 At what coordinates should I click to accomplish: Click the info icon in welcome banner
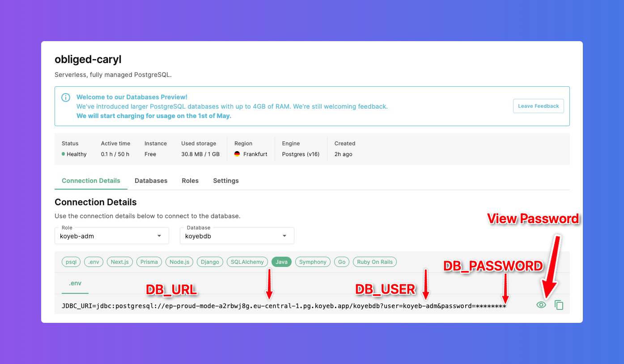pyautogui.click(x=66, y=97)
